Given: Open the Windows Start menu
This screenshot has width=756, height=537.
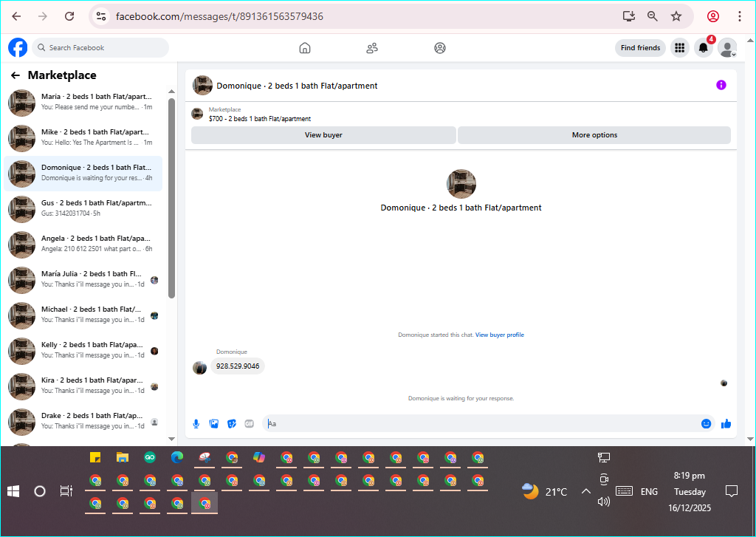Looking at the screenshot, I should click(13, 492).
